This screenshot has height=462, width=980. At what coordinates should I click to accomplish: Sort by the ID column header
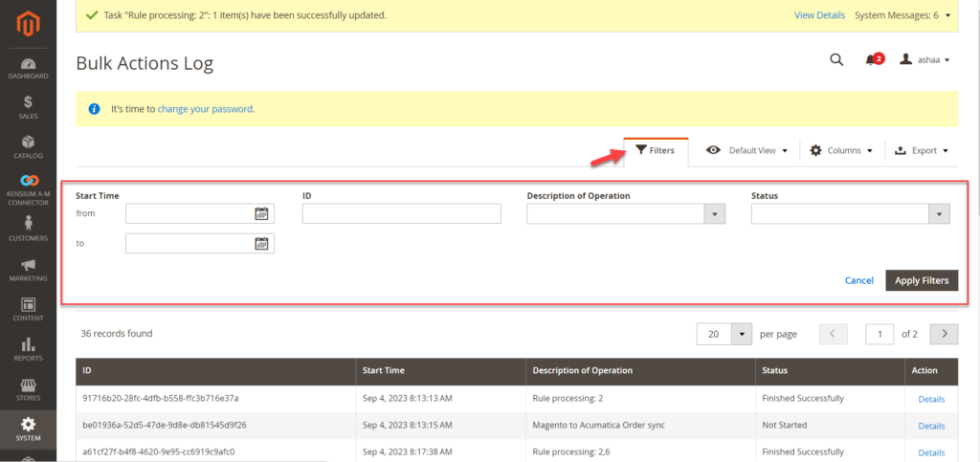pyautogui.click(x=215, y=371)
